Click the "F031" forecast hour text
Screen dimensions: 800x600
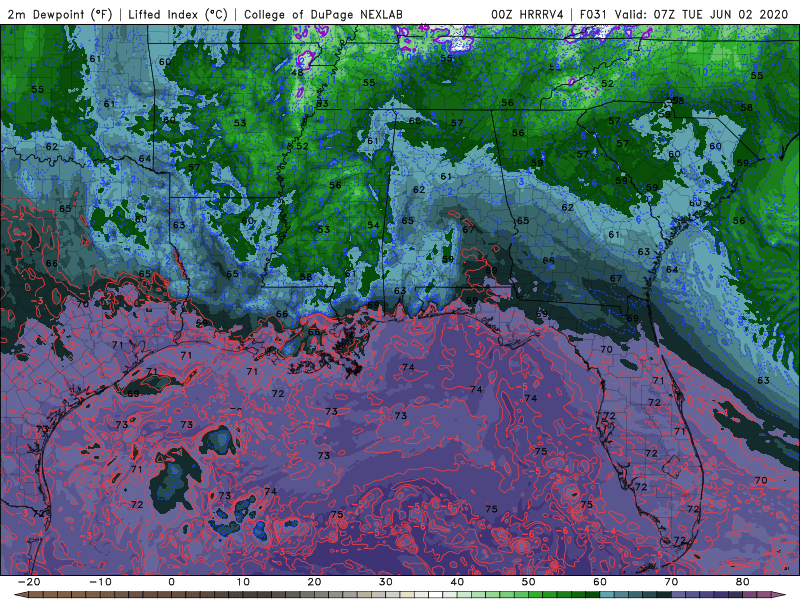593,14
